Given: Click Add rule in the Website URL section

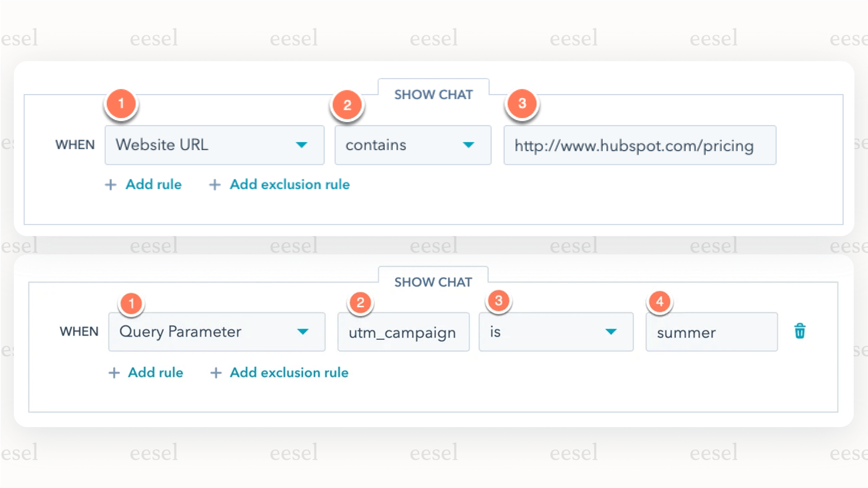Looking at the screenshot, I should point(153,184).
